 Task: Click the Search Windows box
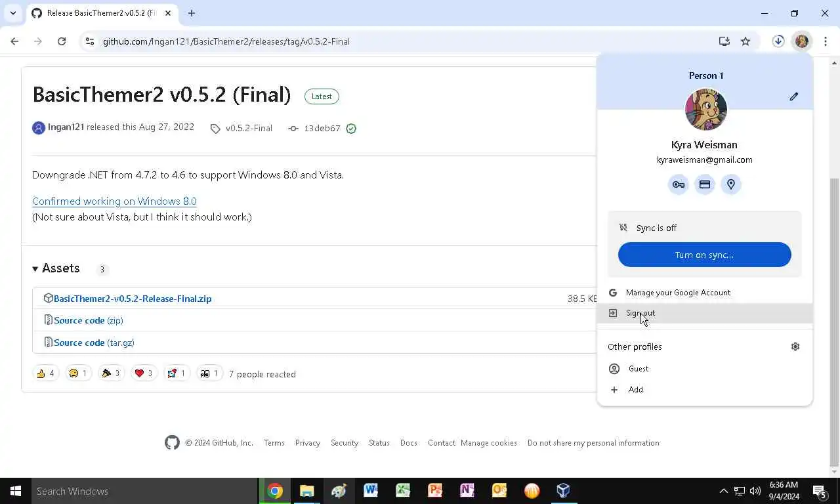[x=144, y=491]
